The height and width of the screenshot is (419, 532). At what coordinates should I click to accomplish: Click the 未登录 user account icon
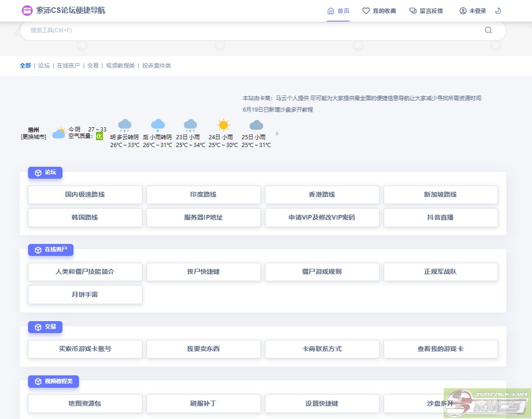(463, 11)
